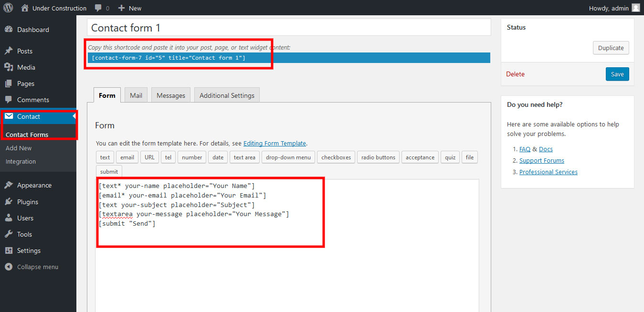Viewport: 644px width, 312px height.
Task: Select the plus icon next to New
Action: [x=121, y=8]
